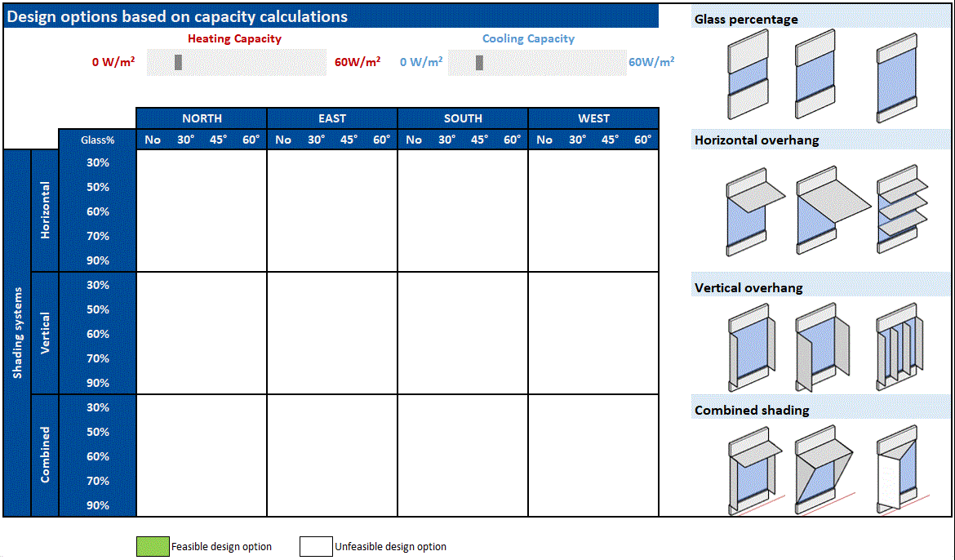Select the NORTH orientation header
Screen dimensions: 955x560
[x=202, y=118]
